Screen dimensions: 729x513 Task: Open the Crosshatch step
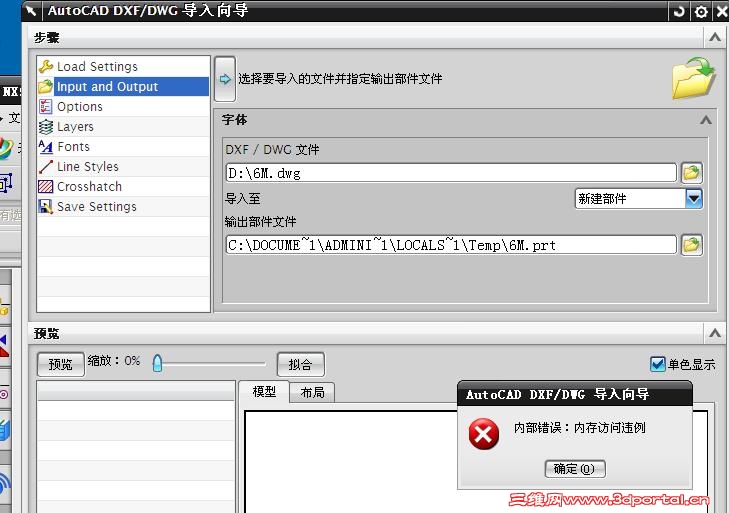[x=123, y=187]
